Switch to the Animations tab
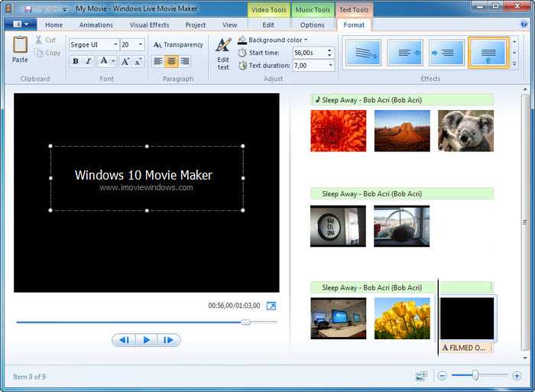The width and height of the screenshot is (535, 392). [x=96, y=25]
